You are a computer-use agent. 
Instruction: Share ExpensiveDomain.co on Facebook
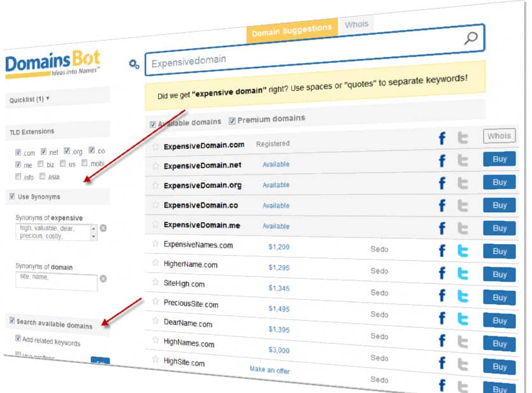pyautogui.click(x=442, y=206)
